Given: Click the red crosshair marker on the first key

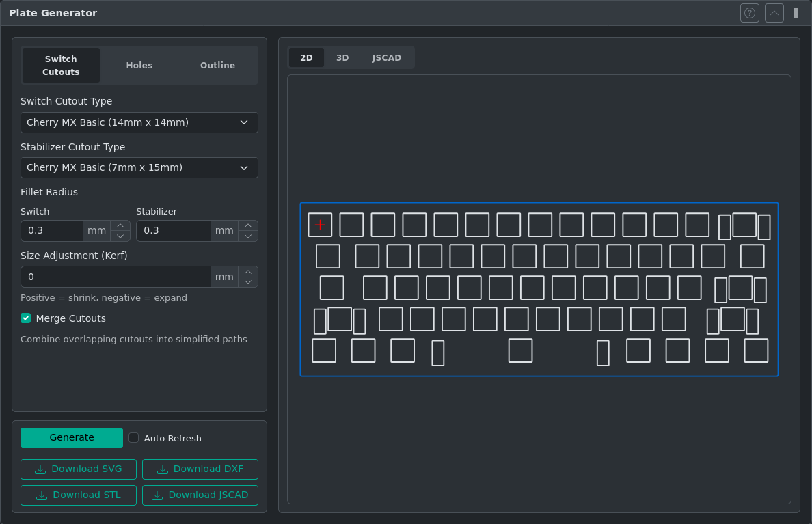Looking at the screenshot, I should (319, 223).
